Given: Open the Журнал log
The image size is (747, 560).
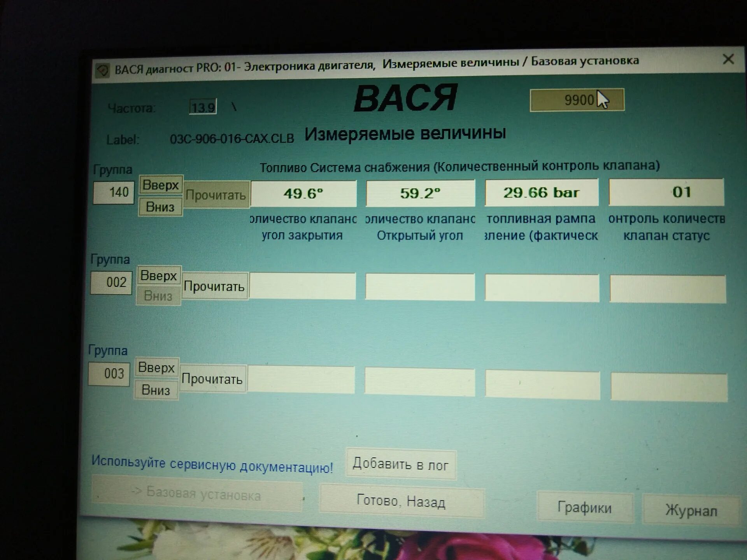Looking at the screenshot, I should 691,510.
